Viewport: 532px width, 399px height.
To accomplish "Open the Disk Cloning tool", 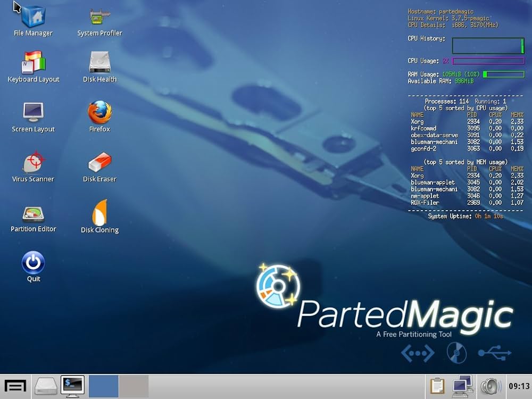I will (x=99, y=213).
